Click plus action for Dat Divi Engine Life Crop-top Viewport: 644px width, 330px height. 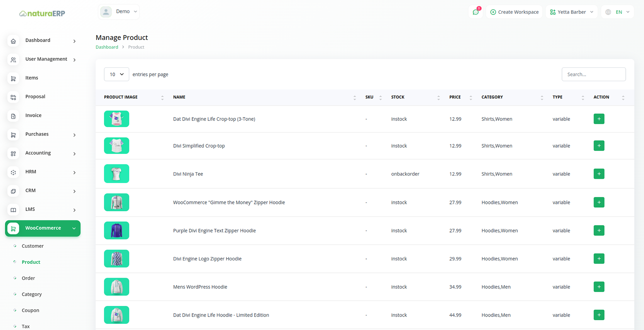(599, 119)
